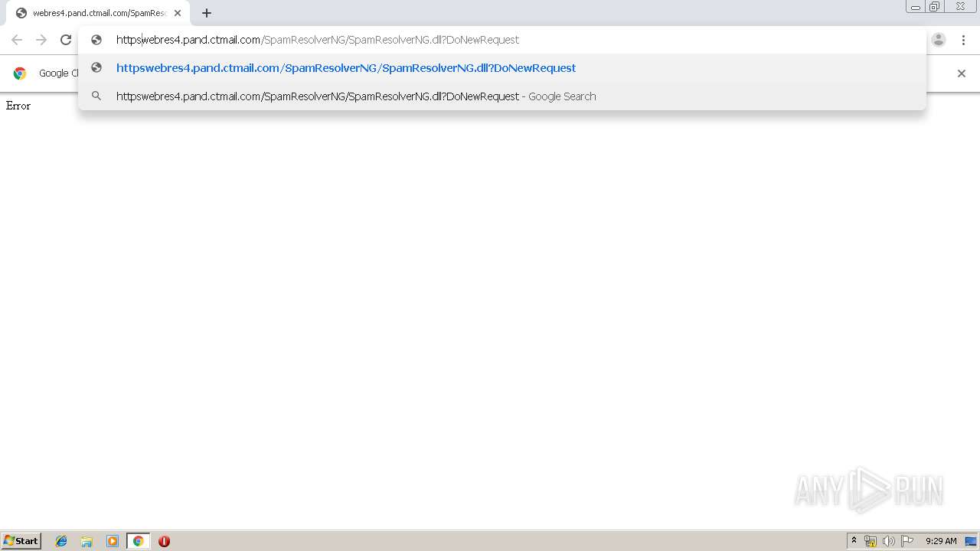This screenshot has height=551, width=980.
Task: Open the volume speaker tray icon
Action: click(x=888, y=541)
